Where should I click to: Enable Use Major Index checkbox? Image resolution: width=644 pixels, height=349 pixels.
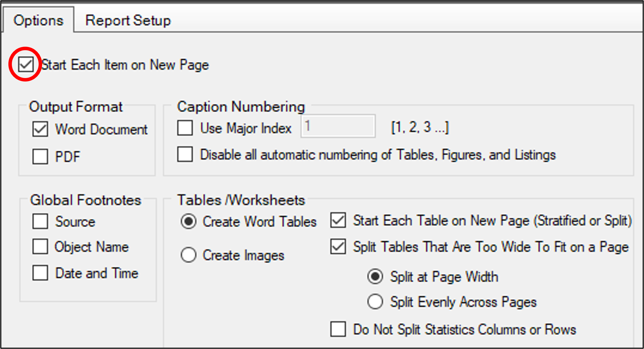pyautogui.click(x=185, y=128)
